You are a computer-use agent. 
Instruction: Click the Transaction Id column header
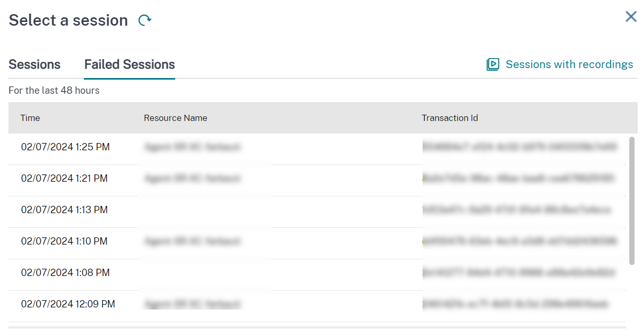(449, 118)
